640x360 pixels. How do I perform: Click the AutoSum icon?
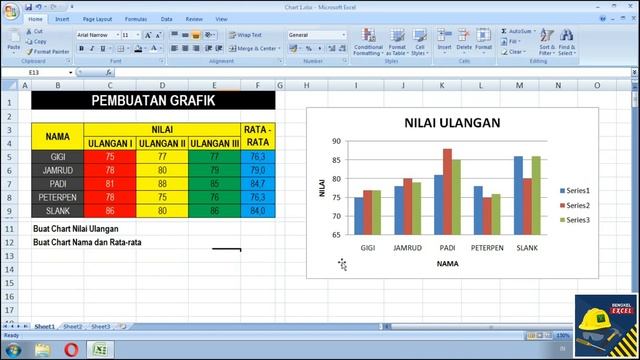(504, 31)
